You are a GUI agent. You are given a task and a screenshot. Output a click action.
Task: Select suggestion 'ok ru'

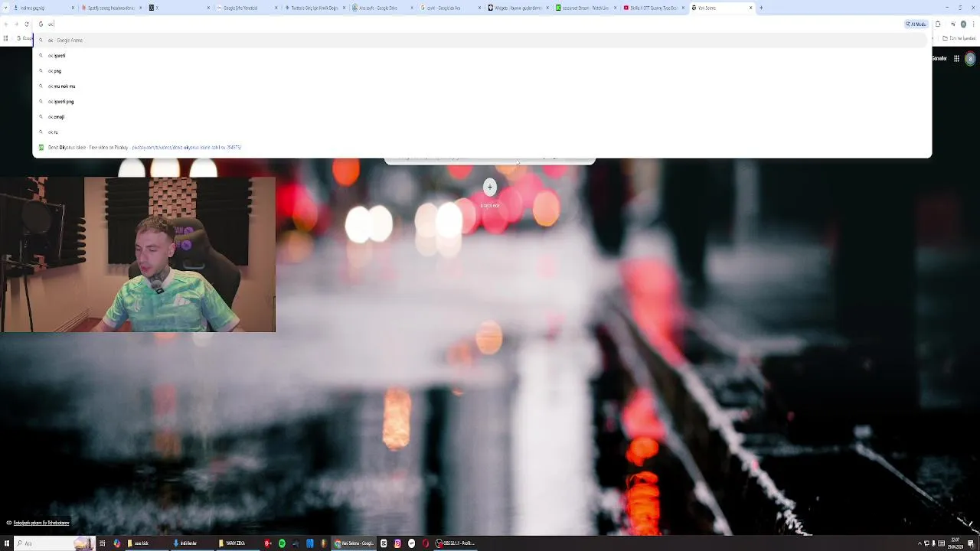pos(482,132)
